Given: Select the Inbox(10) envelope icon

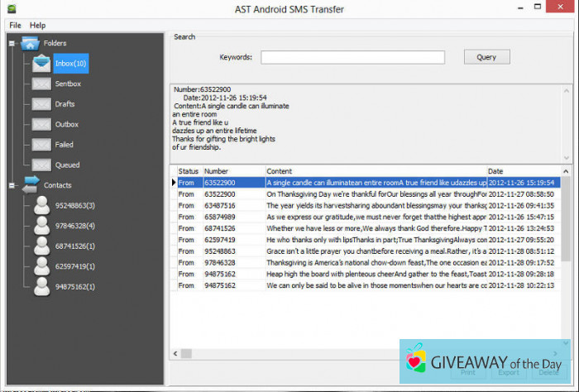Looking at the screenshot, I should point(41,63).
